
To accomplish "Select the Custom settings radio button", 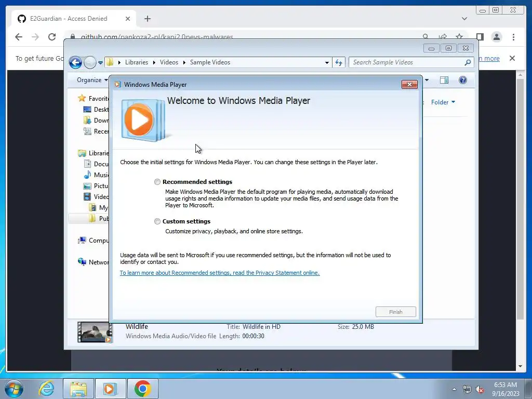I will 157,221.
